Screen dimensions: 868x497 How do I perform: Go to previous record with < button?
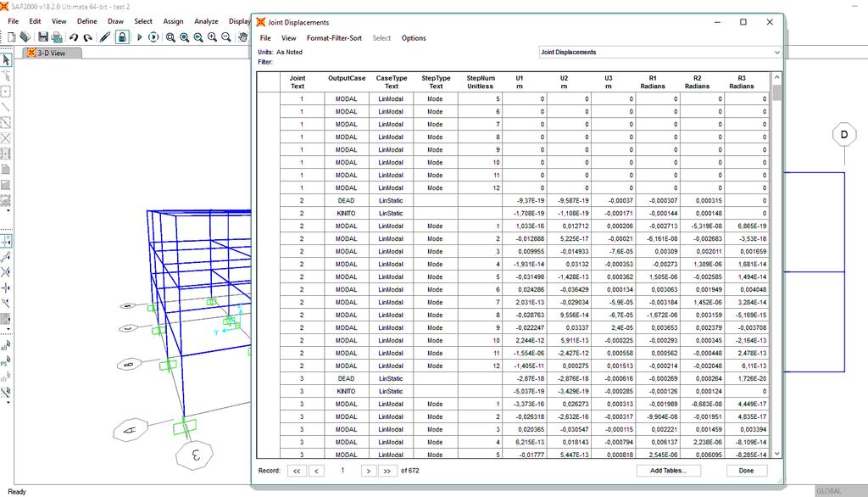pos(317,471)
